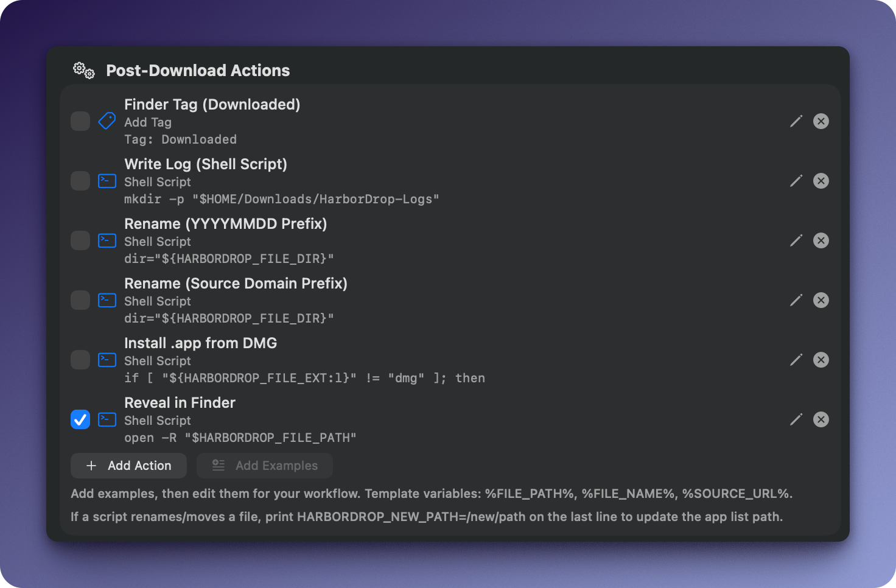The height and width of the screenshot is (588, 896).
Task: Select the Write Log (Shell Script) title
Action: tap(206, 164)
